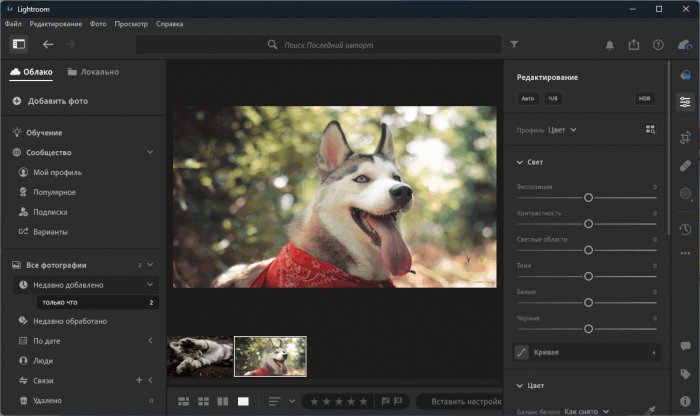
Task: Switch to the Облако tab
Action: coord(31,72)
